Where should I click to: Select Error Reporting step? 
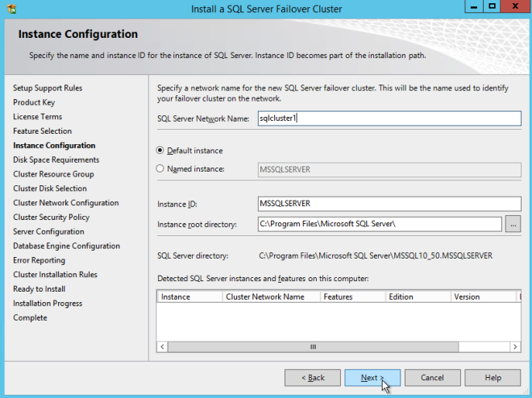pyautogui.click(x=39, y=260)
